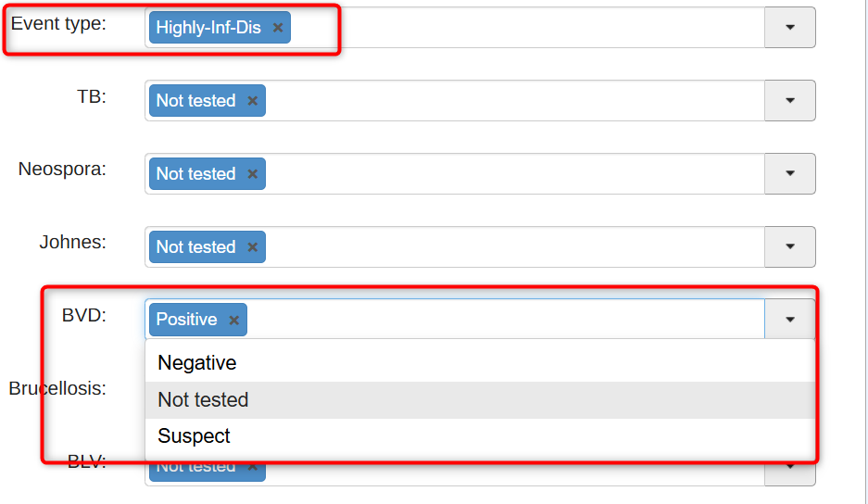Click the BVD field's empty text area
The image size is (868, 504).
tap(500, 320)
